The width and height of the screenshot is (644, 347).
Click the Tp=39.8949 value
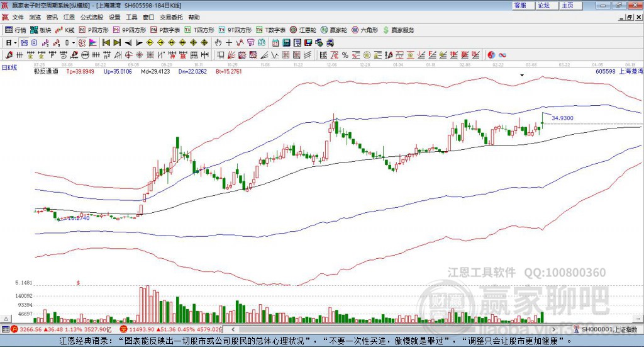pyautogui.click(x=80, y=72)
